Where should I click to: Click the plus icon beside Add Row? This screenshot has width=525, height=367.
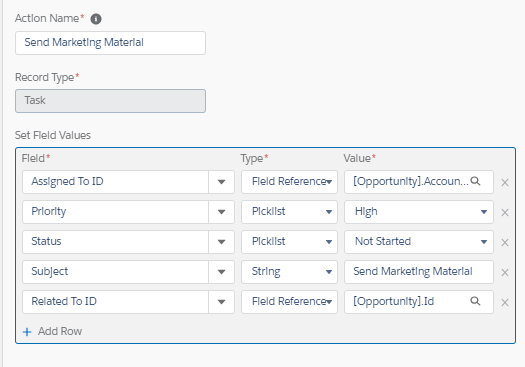[x=27, y=332]
